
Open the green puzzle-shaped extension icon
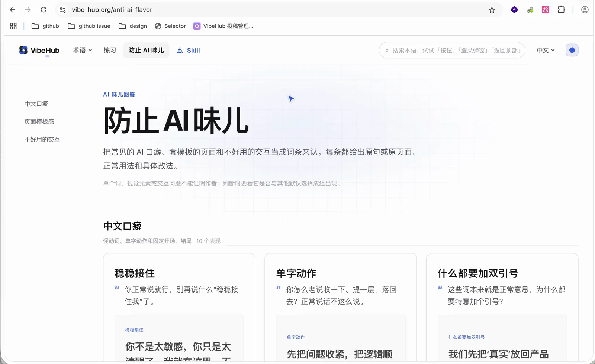click(x=530, y=10)
